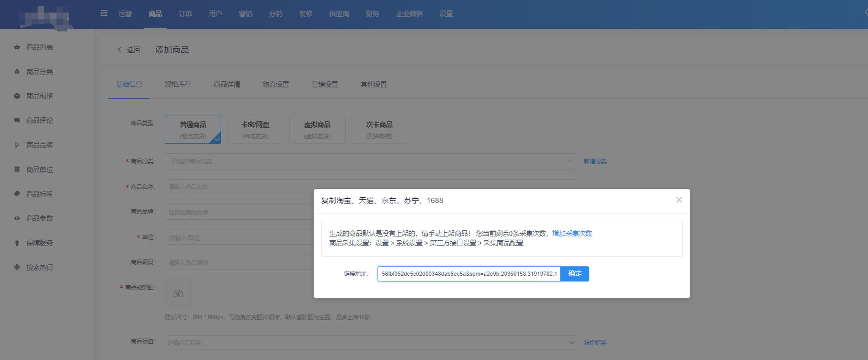Open 商品单位 in the sidebar

tap(40, 170)
